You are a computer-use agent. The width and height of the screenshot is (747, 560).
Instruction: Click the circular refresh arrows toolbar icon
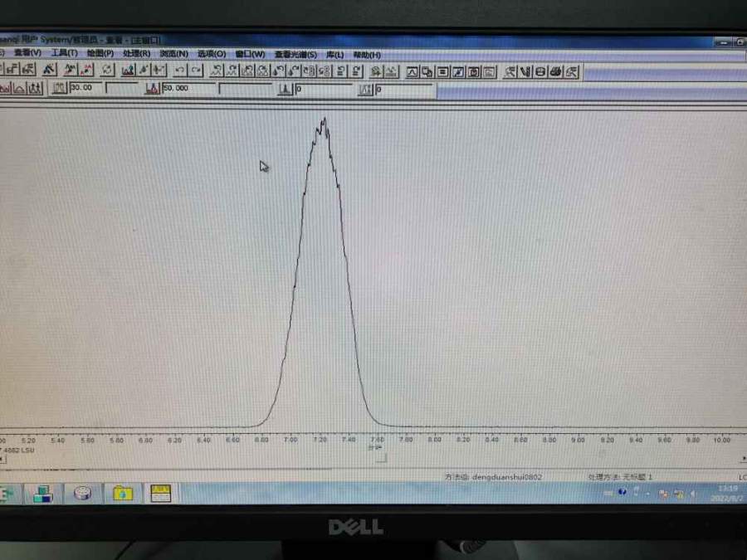[x=107, y=71]
